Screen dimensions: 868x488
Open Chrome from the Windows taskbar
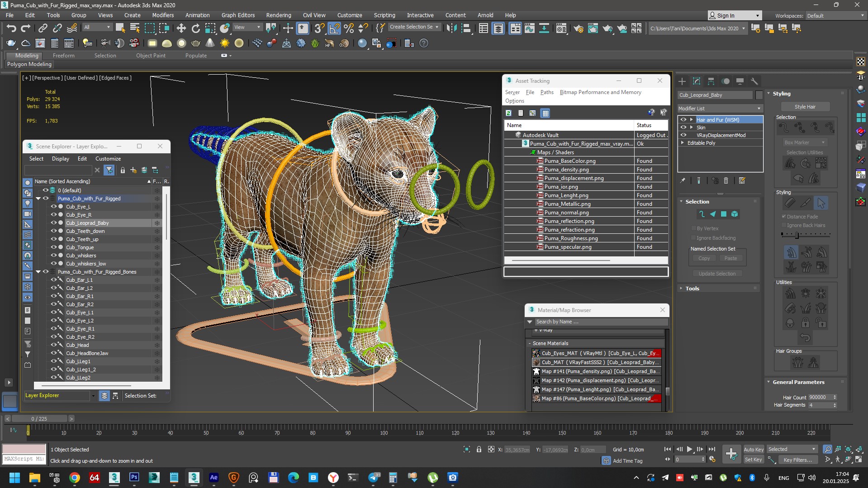tap(75, 477)
